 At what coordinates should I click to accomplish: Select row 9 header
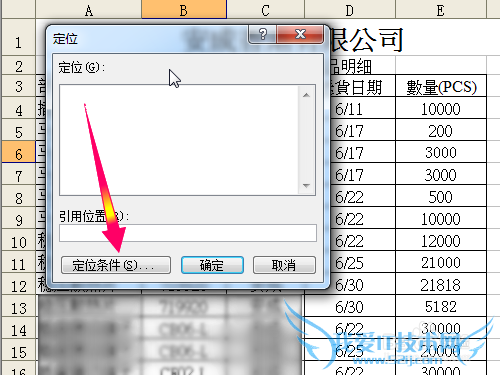[19, 218]
